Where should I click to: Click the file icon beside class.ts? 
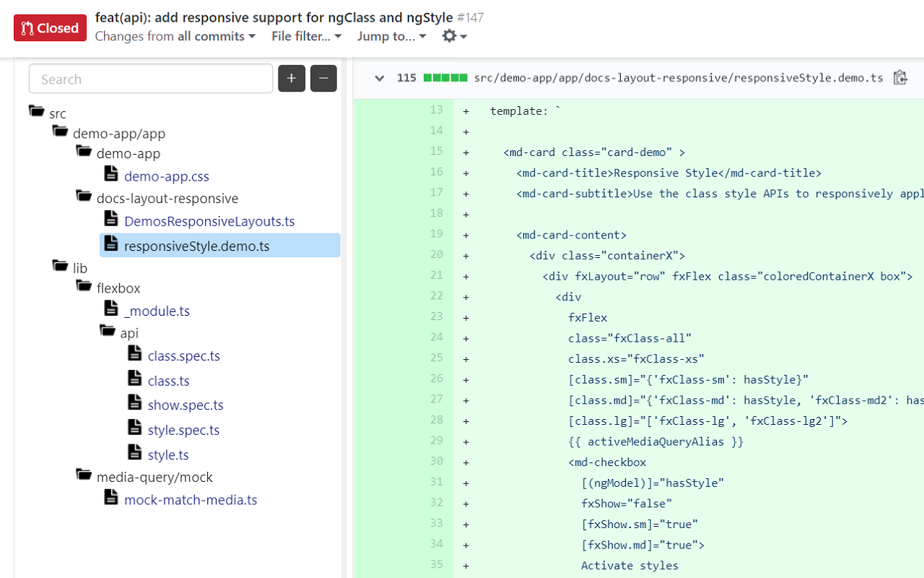[x=134, y=377]
